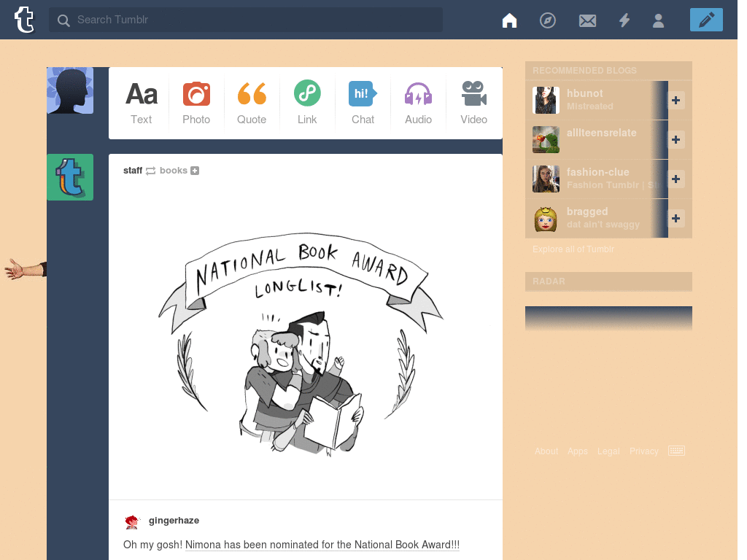The width and height of the screenshot is (747, 560).
Task: Select the Text post tab
Action: 141,102
